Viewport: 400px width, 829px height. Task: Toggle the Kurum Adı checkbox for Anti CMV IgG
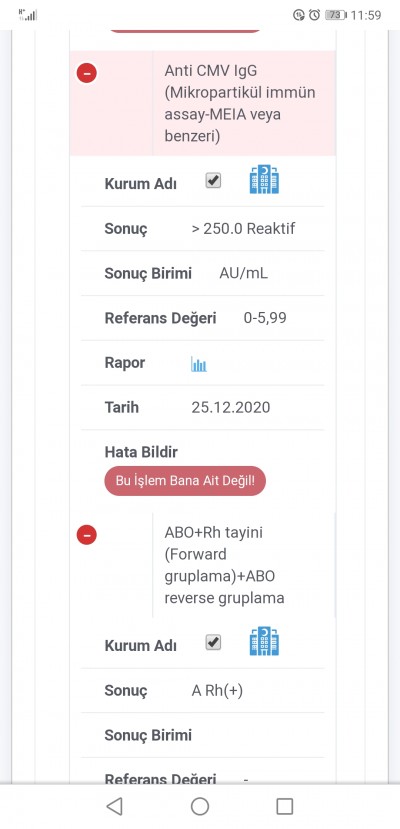click(x=213, y=181)
